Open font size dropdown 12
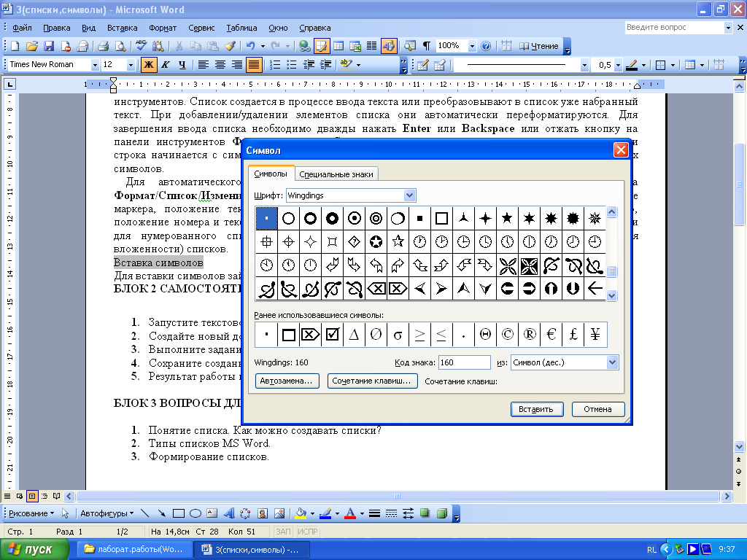The image size is (747, 560). 131,65
